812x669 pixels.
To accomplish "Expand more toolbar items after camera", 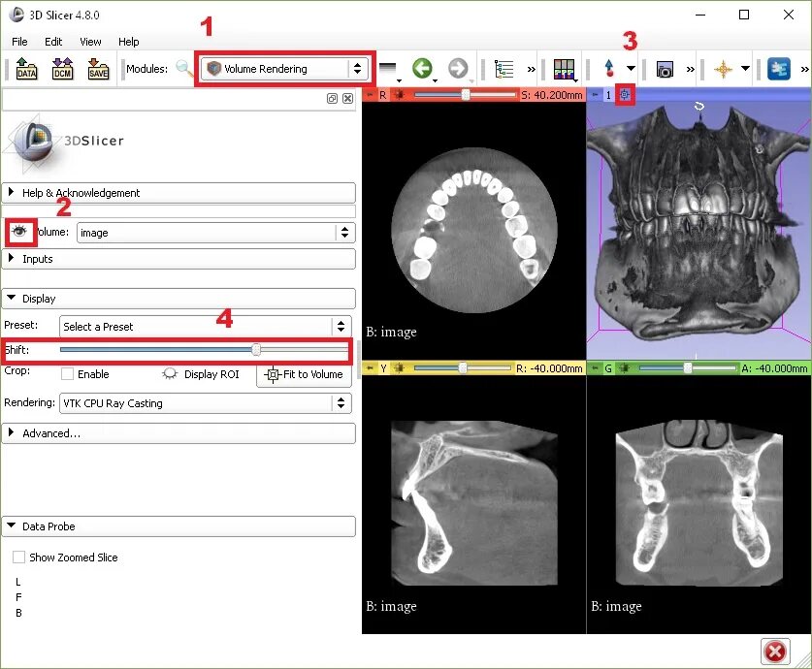I will [691, 69].
